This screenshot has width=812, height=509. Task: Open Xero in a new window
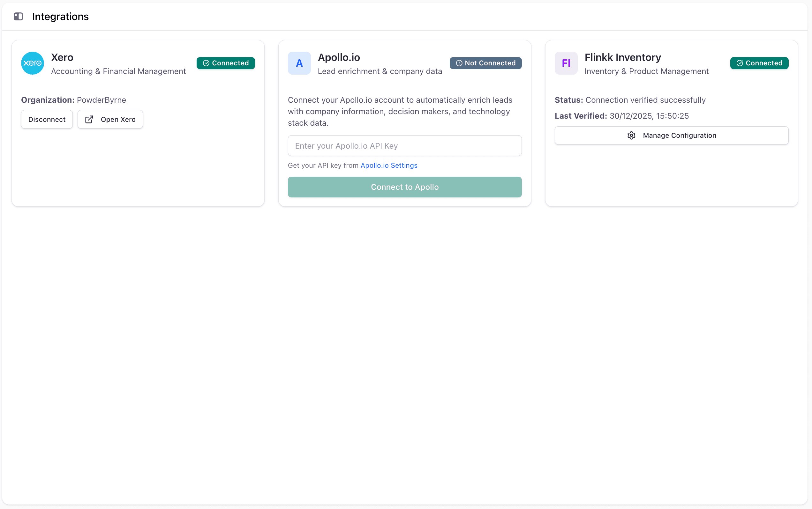coord(110,120)
